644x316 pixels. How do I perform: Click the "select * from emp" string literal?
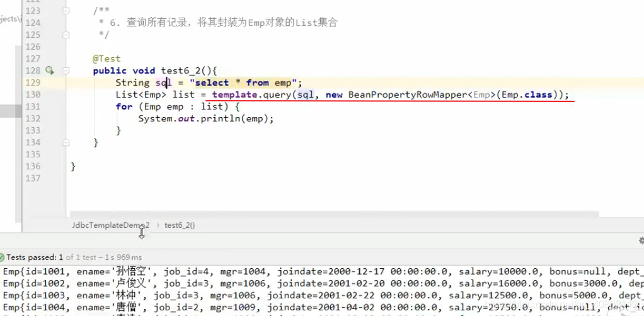[x=243, y=83]
